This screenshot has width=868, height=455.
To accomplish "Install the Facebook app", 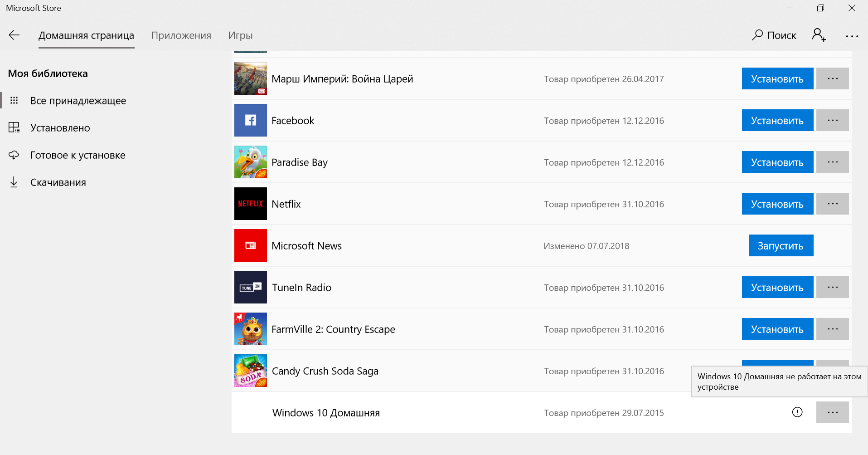I will coord(777,120).
